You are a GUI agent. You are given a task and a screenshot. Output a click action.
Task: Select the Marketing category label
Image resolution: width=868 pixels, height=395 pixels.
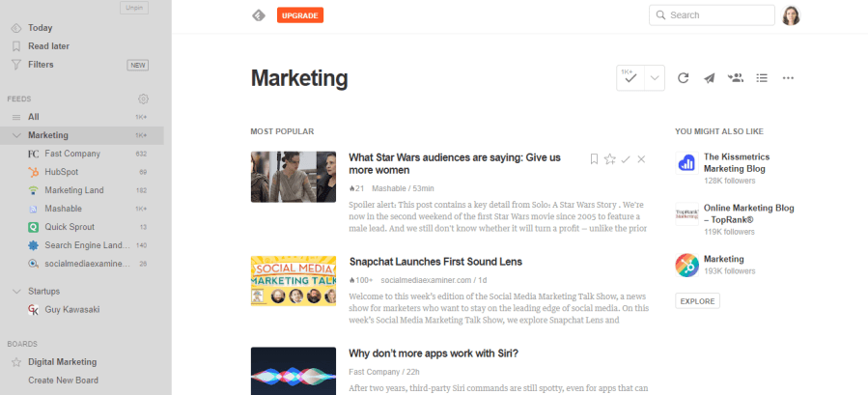point(48,136)
